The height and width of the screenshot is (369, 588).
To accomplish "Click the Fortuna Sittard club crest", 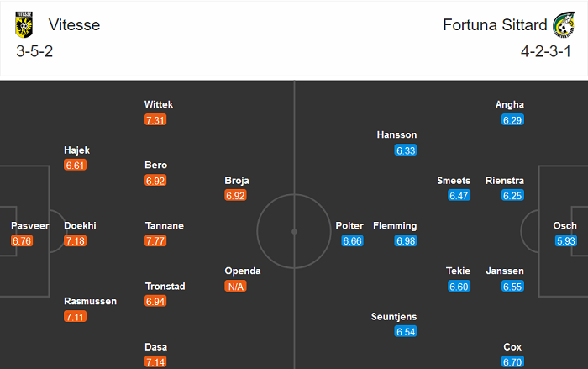I will coord(562,25).
